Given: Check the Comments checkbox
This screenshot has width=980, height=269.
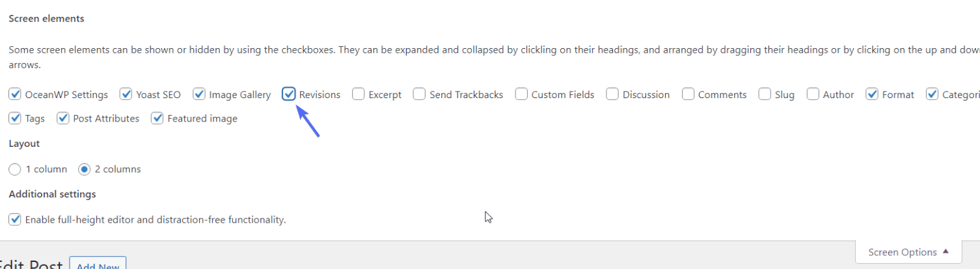Looking at the screenshot, I should tap(688, 94).
